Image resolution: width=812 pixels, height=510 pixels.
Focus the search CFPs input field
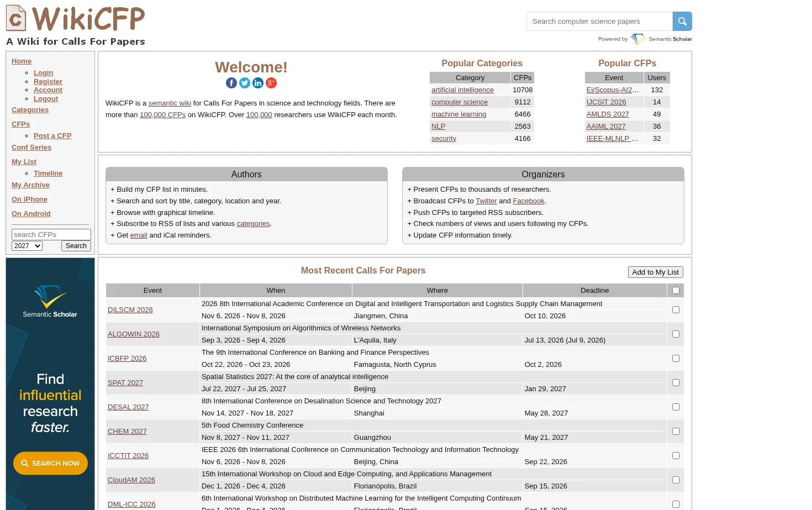[51, 235]
